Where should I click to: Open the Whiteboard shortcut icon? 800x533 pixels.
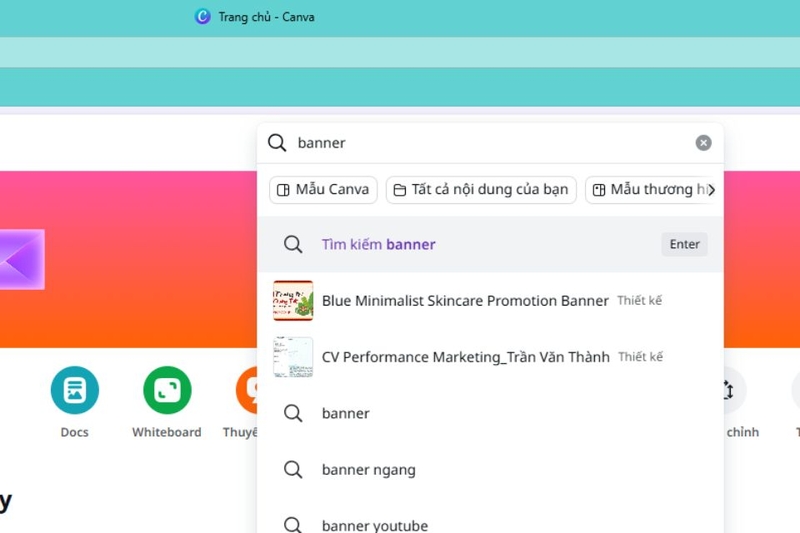[x=167, y=390]
